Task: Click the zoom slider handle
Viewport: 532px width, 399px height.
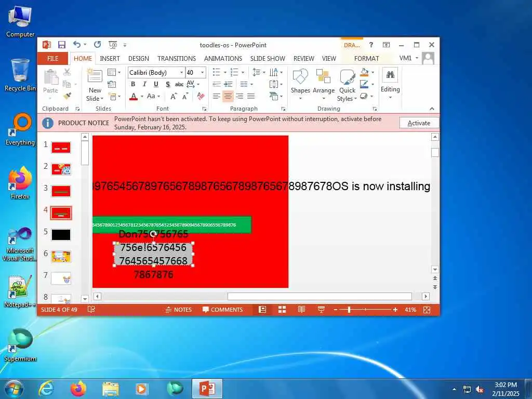Action: tap(349, 310)
